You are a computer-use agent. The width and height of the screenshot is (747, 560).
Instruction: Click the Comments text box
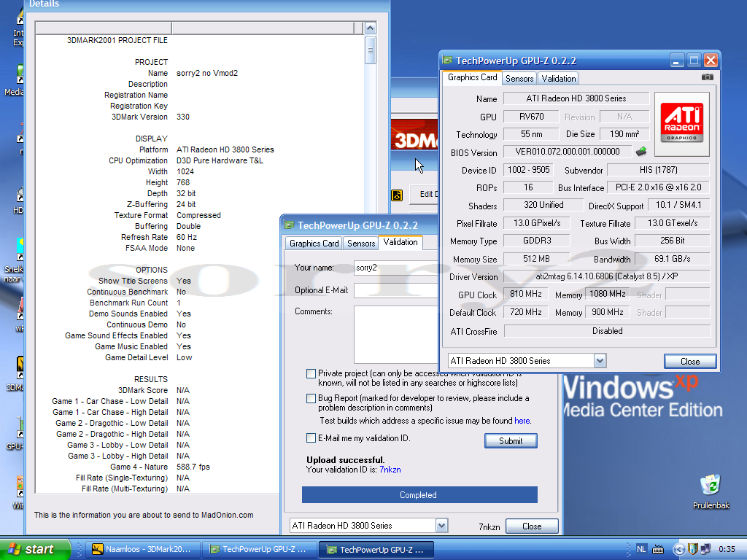(x=395, y=334)
